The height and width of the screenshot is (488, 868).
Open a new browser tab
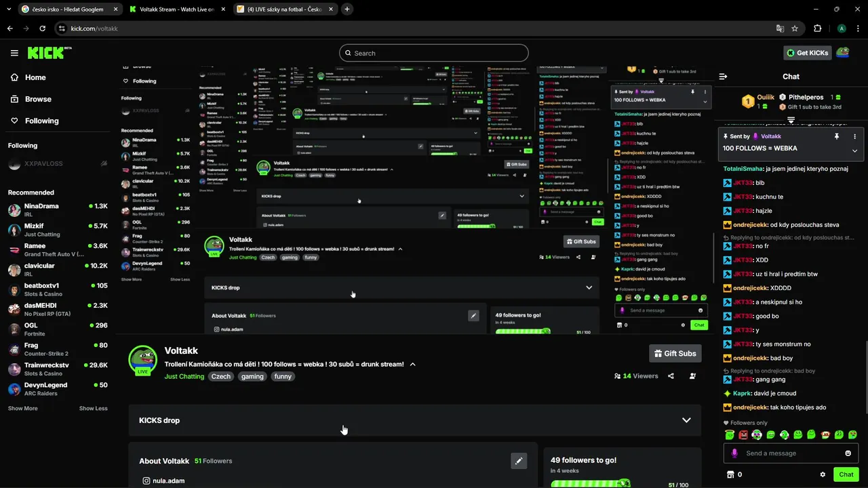347,9
